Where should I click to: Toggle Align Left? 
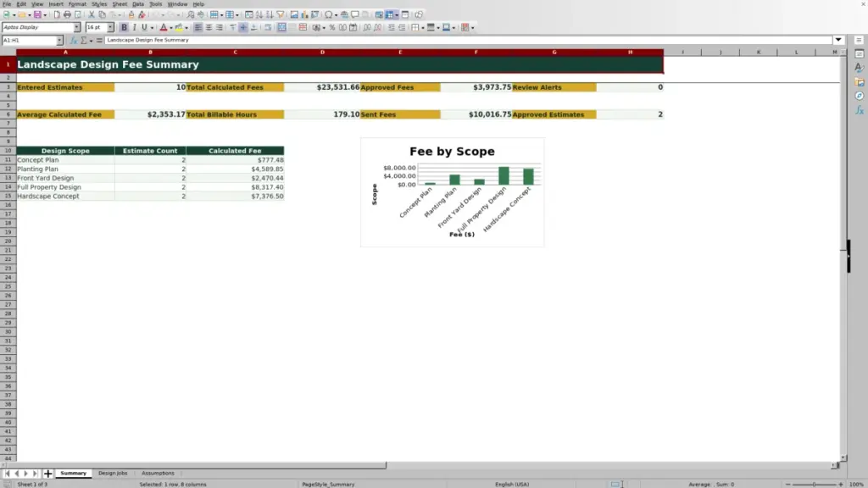[198, 27]
